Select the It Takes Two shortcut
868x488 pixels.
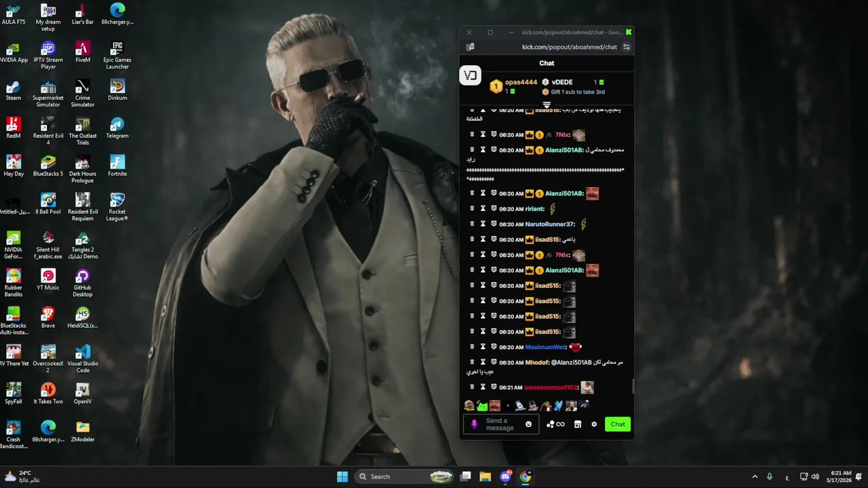coord(48,394)
